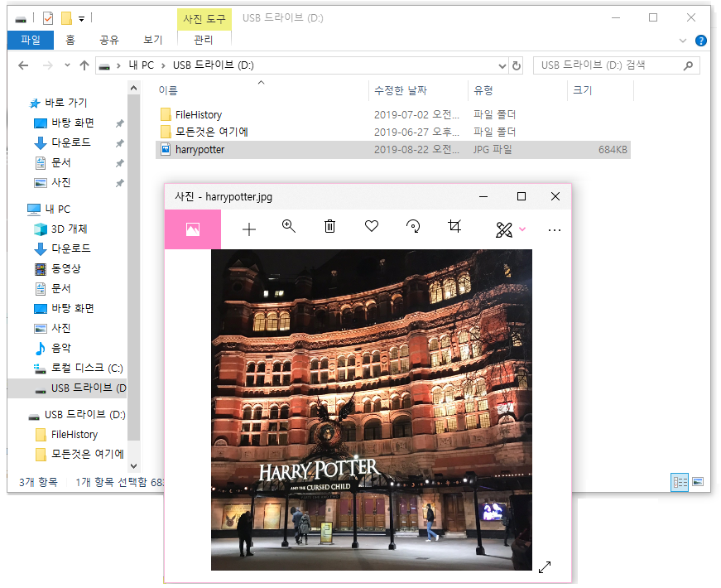The width and height of the screenshot is (721, 588).
Task: Sort by 이름 column header
Action: click(x=168, y=90)
